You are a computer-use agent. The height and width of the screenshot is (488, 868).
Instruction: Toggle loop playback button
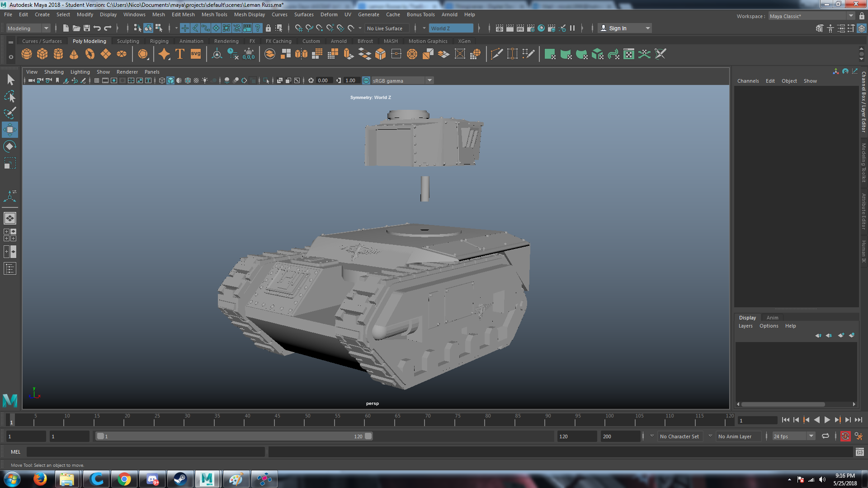click(826, 436)
